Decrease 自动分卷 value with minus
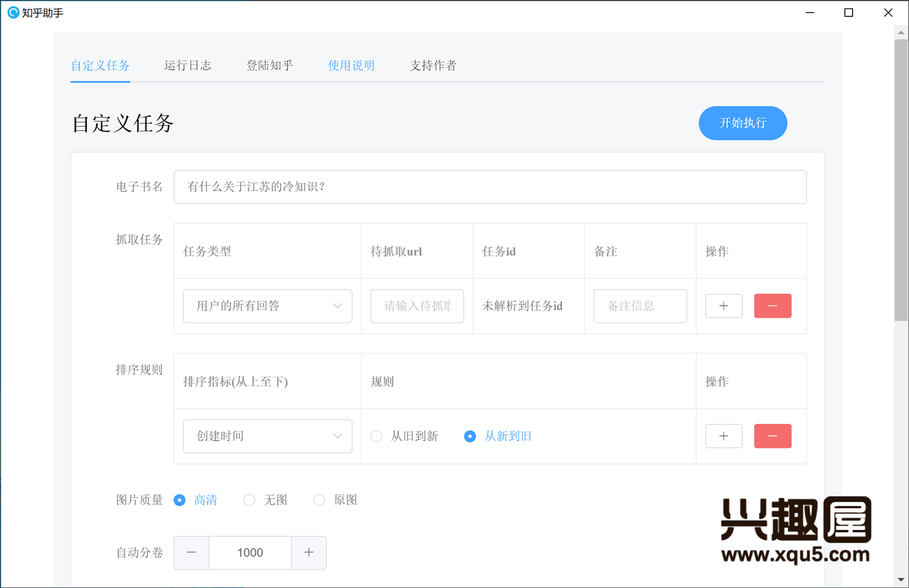This screenshot has width=909, height=588. tap(191, 552)
